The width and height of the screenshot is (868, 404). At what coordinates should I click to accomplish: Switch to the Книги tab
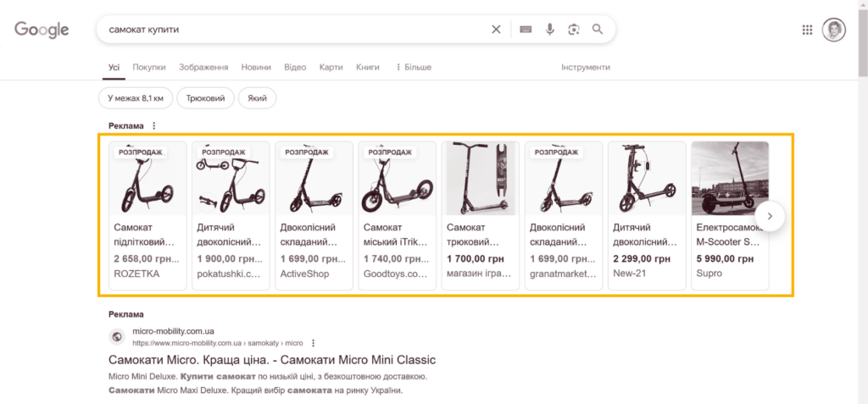point(368,67)
